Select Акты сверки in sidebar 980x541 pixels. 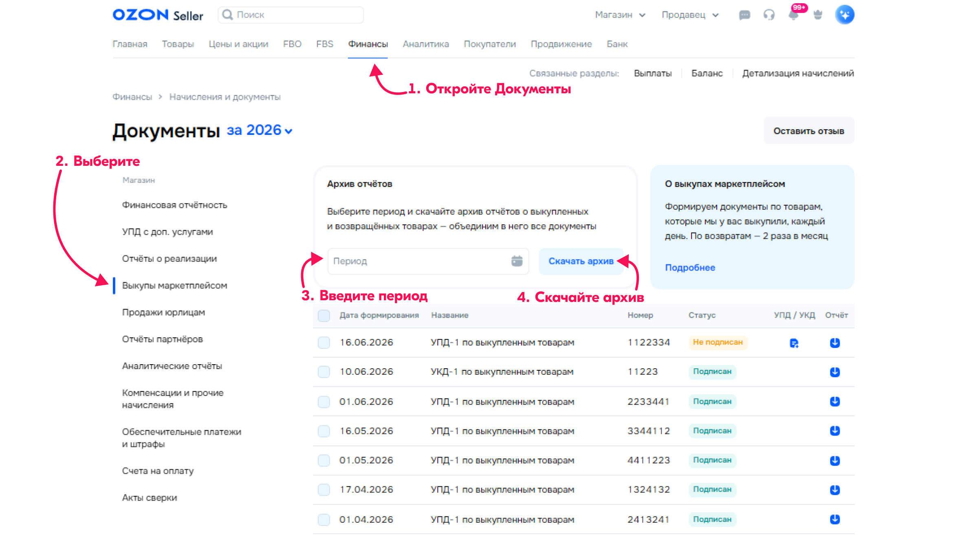[x=150, y=498]
